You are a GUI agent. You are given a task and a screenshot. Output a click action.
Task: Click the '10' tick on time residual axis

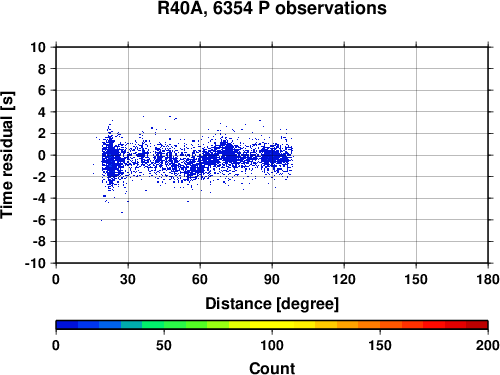tap(38, 47)
